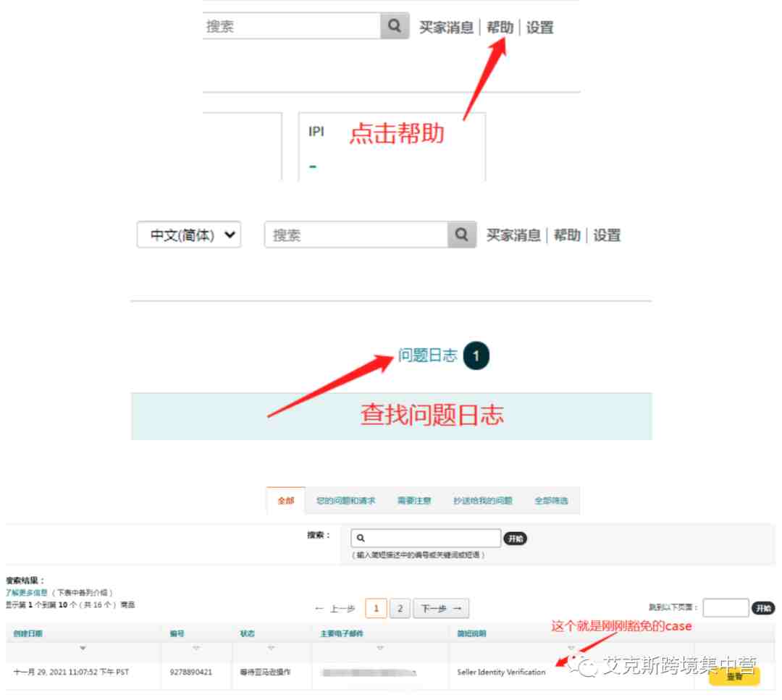Click the sort arrow under 状态 column
Viewport: 782px width, 700px height.
(272, 648)
